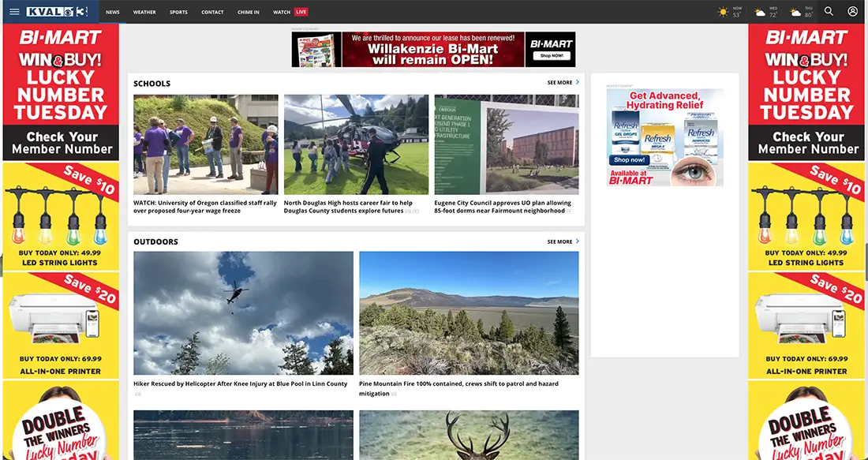Read North Douglas High career fair headline
The height and width of the screenshot is (460, 868).
click(348, 207)
